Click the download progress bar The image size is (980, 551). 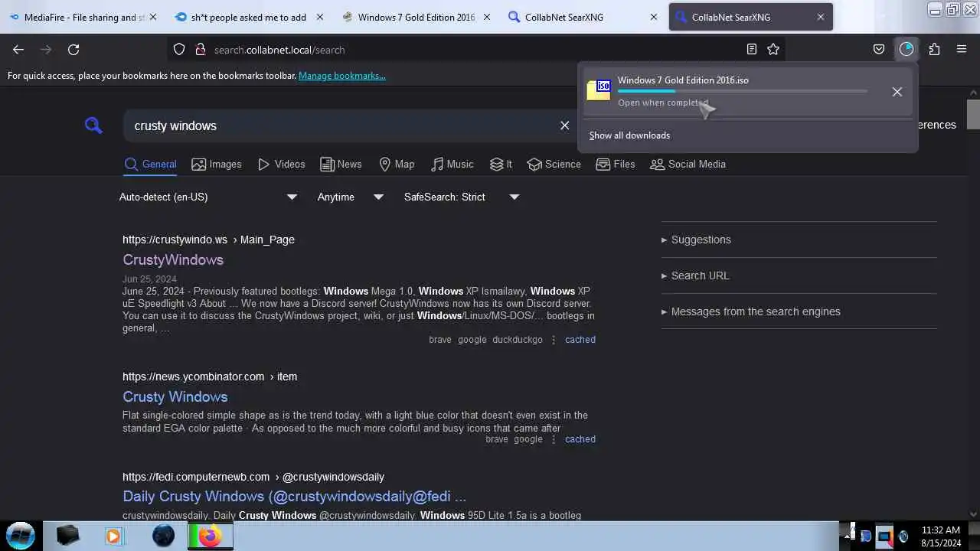(743, 91)
